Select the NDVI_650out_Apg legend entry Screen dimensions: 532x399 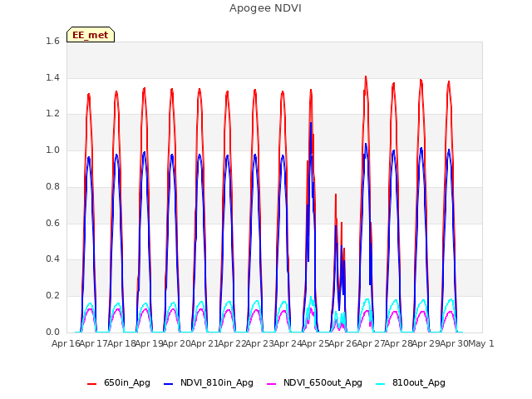click(314, 382)
